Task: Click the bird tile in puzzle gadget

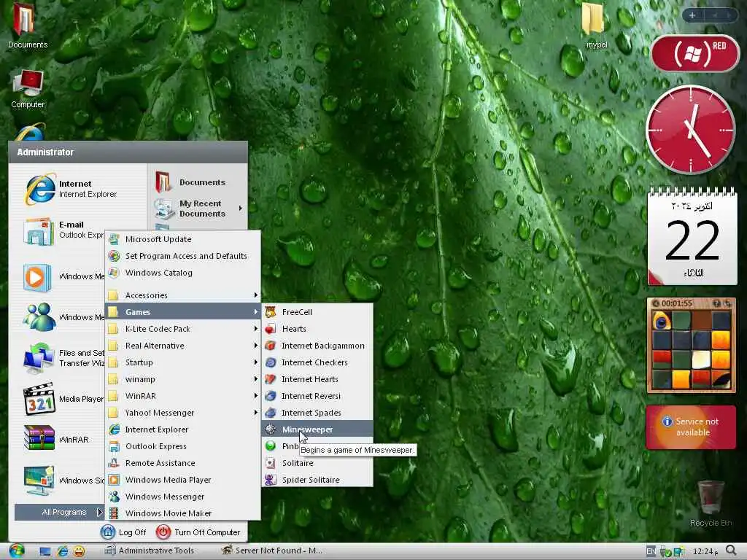Action: (662, 321)
